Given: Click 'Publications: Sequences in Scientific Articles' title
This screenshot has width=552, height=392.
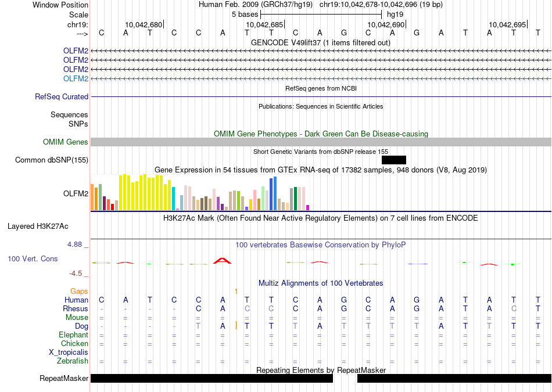Looking at the screenshot, I should tap(321, 106).
